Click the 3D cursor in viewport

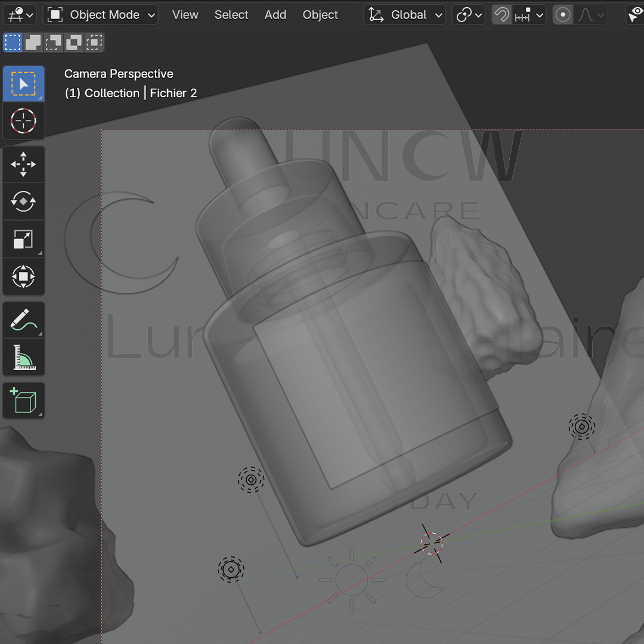(x=432, y=543)
